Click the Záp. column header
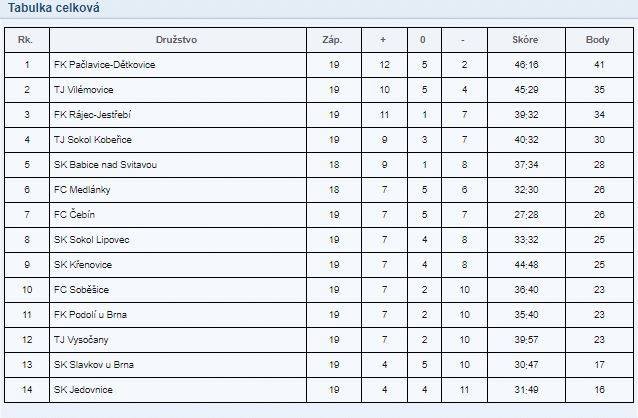The height and width of the screenshot is (418, 638). [332, 40]
